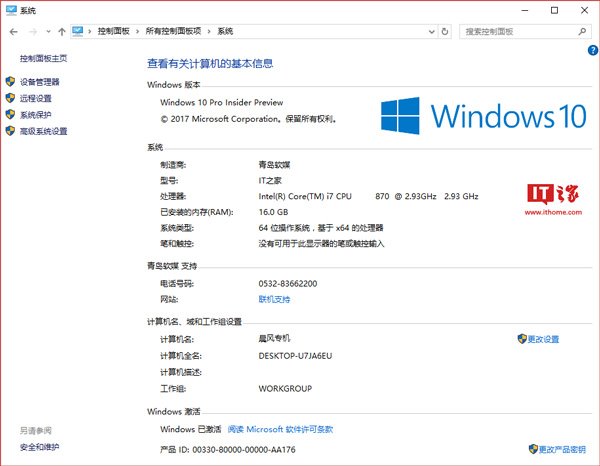Expand the address bar history dropdown
Image resolution: width=600 pixels, height=466 pixels.
click(x=429, y=32)
